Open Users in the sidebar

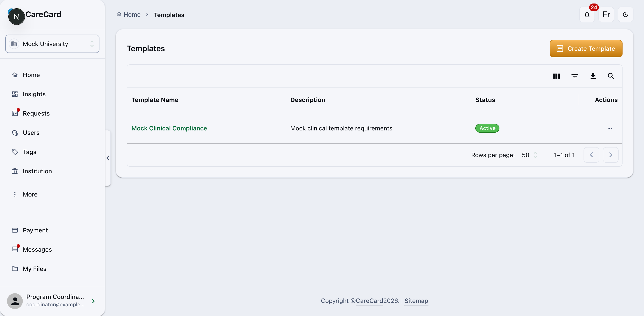52,133
